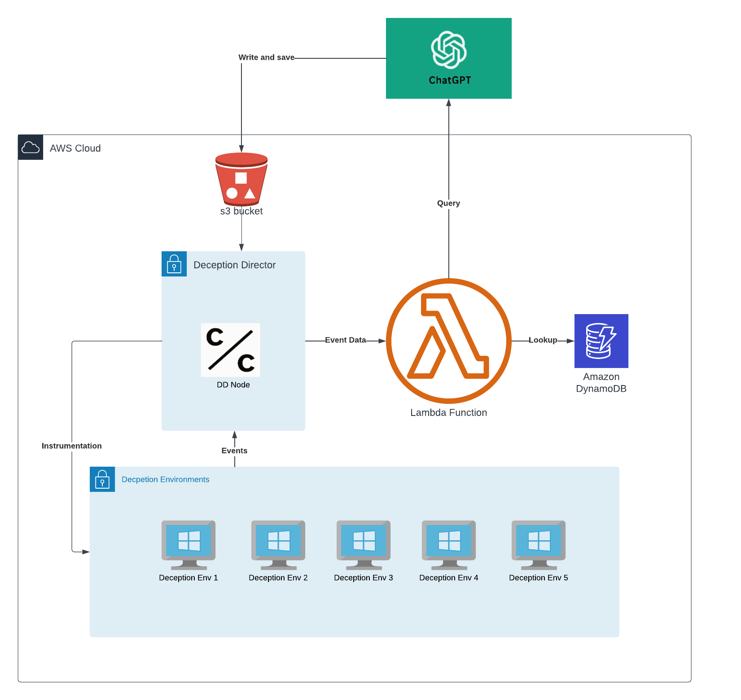The width and height of the screenshot is (741, 700).
Task: Select the Decpetion Environments lock icon
Action: (x=102, y=479)
